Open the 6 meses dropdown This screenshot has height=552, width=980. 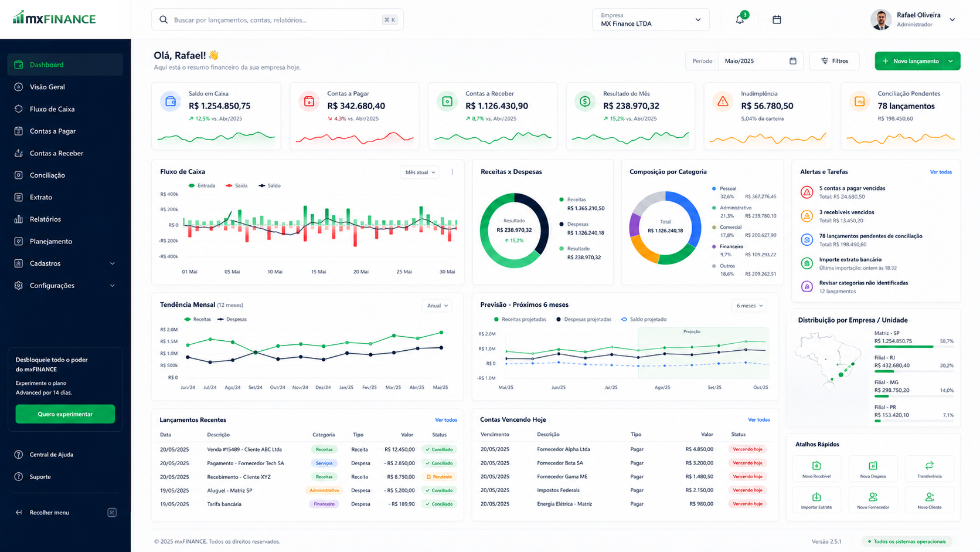(x=750, y=306)
